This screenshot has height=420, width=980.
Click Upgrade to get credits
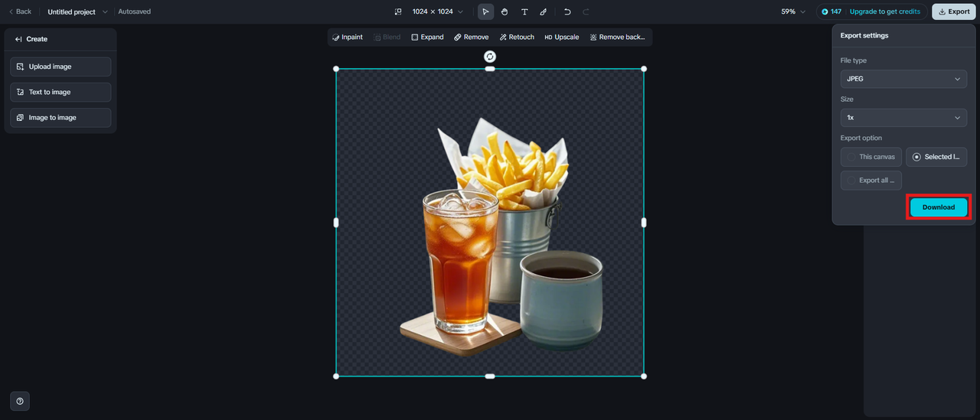884,11
